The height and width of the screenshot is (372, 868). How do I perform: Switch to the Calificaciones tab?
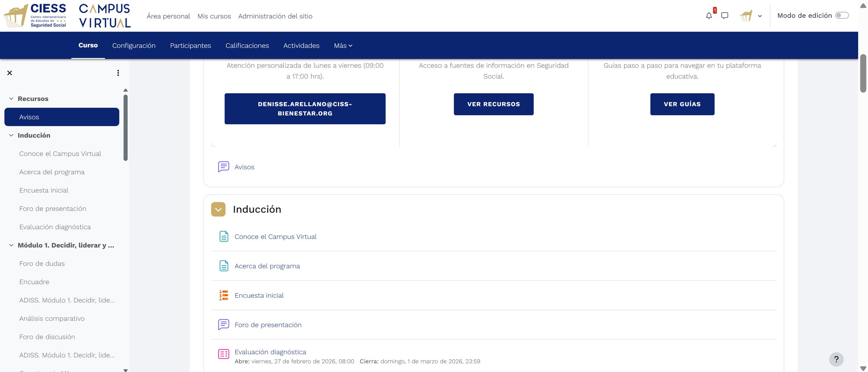(247, 46)
